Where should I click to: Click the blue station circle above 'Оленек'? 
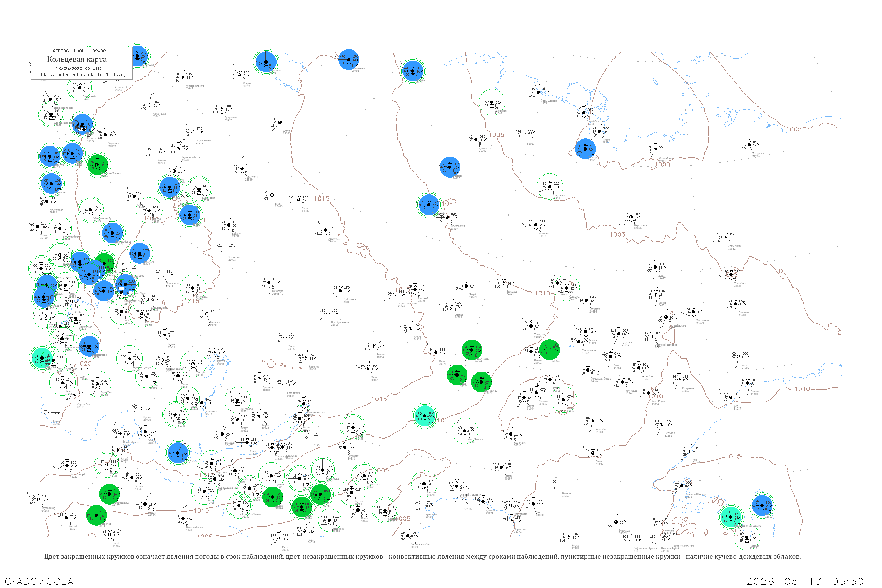[x=450, y=167]
